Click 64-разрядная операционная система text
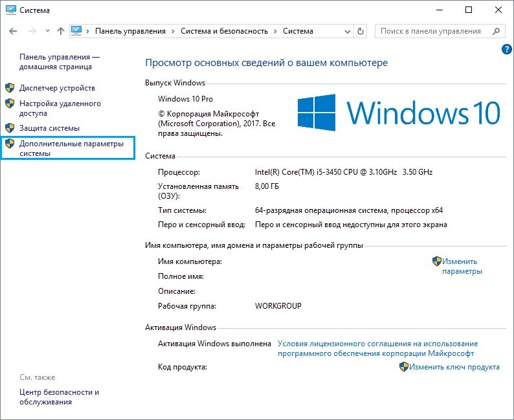The width and height of the screenshot is (514, 420). [x=349, y=210]
